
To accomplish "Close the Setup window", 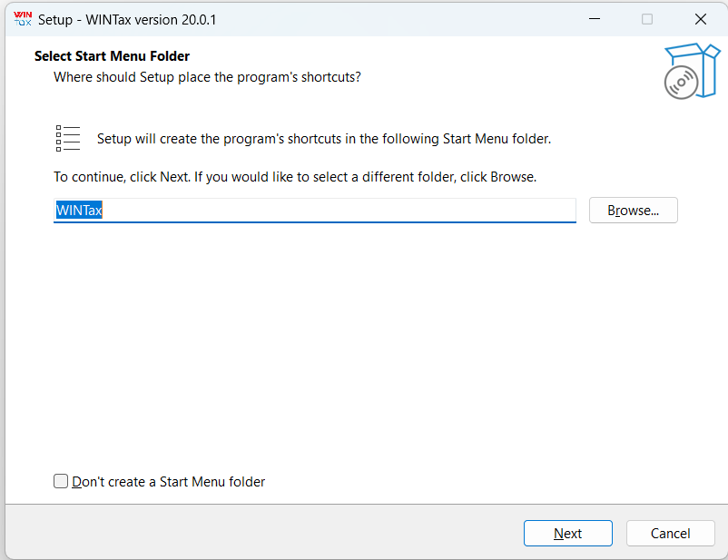I will click(x=700, y=19).
